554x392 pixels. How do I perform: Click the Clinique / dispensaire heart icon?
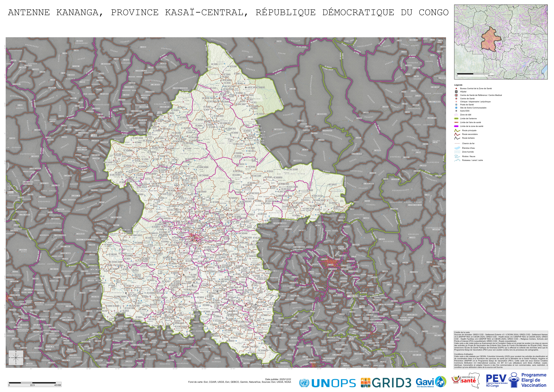click(x=456, y=102)
